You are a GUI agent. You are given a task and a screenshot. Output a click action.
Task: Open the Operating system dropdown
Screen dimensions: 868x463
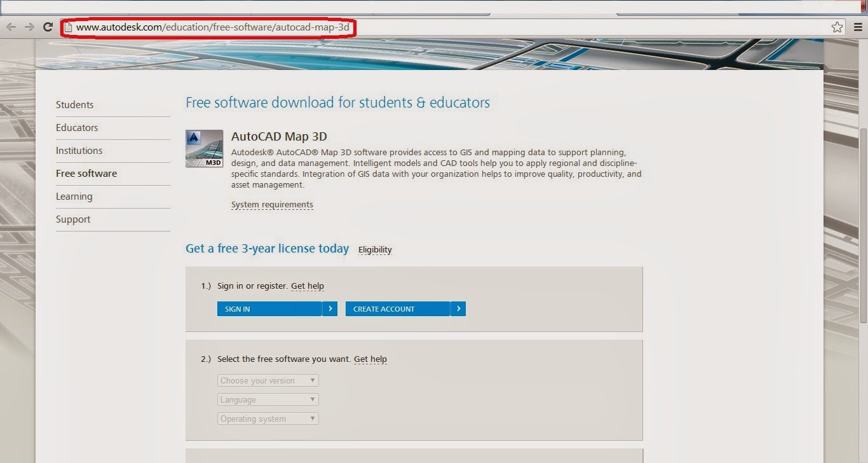[268, 418]
